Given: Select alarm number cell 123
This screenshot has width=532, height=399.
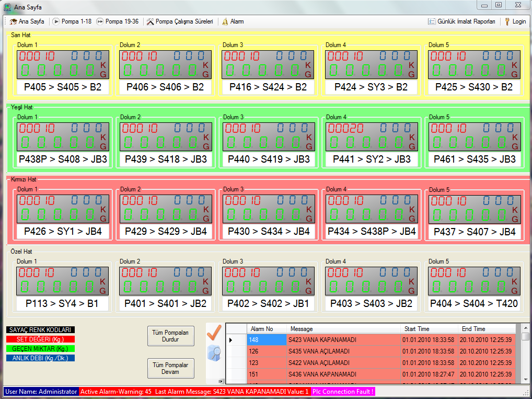Looking at the screenshot, I should 267,363.
